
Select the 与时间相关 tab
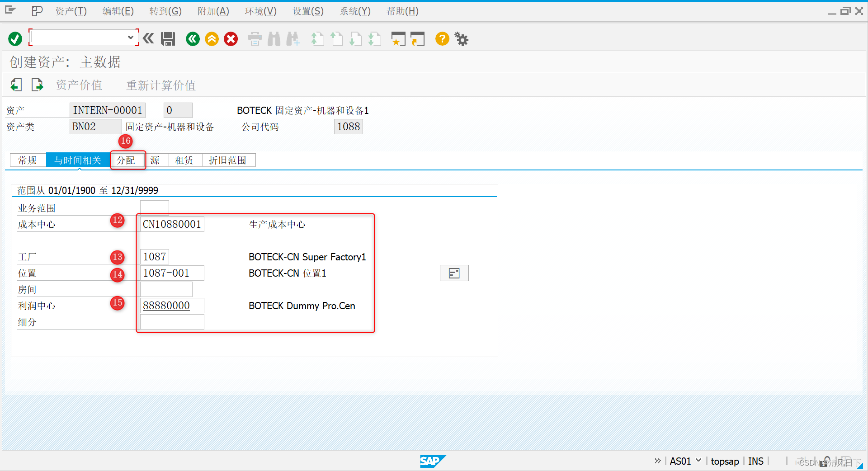78,160
